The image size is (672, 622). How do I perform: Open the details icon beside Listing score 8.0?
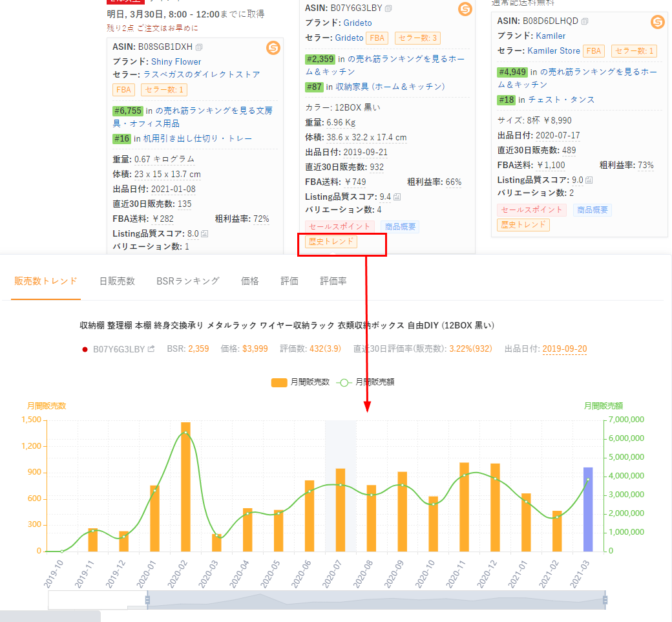point(204,234)
